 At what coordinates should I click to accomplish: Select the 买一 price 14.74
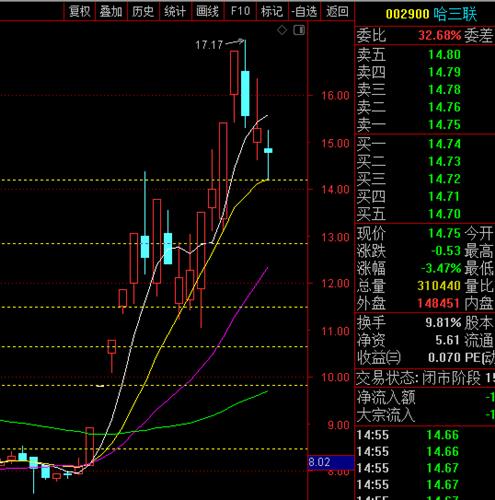pyautogui.click(x=444, y=144)
